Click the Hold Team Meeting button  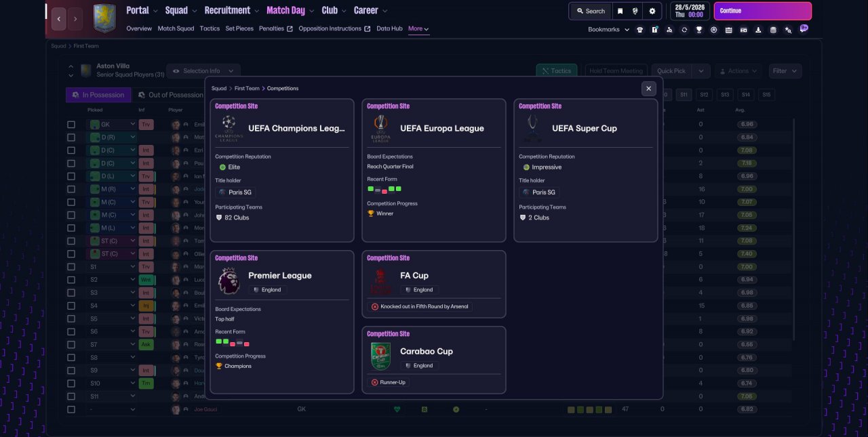616,71
